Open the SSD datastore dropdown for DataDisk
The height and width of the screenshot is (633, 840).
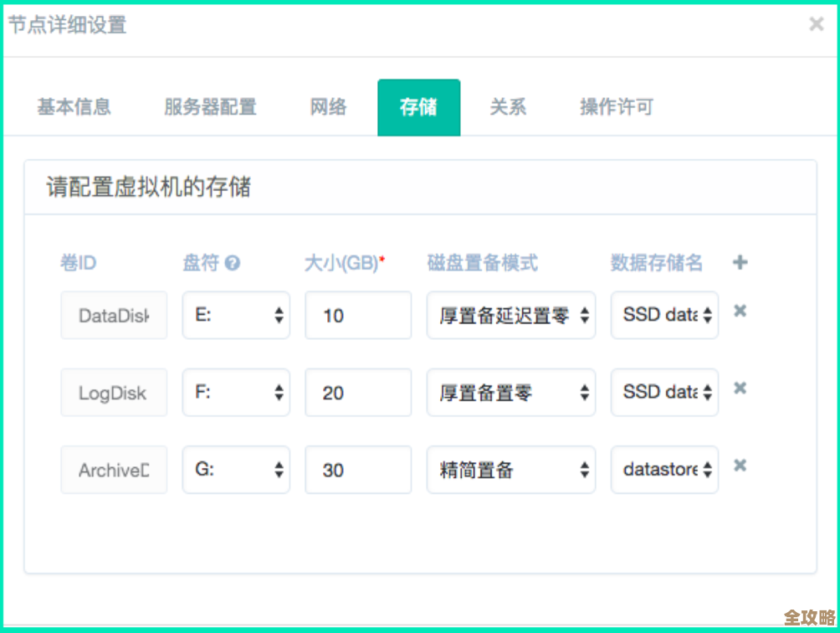coord(664,315)
